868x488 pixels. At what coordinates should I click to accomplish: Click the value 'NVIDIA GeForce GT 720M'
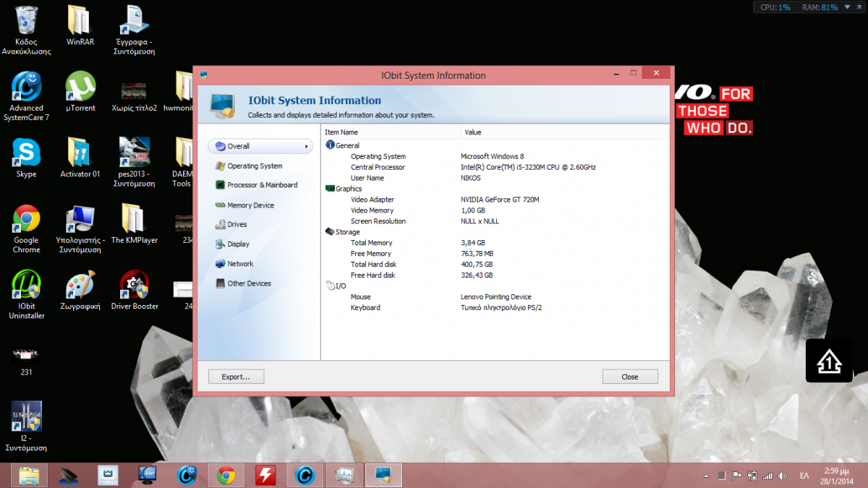pyautogui.click(x=500, y=200)
